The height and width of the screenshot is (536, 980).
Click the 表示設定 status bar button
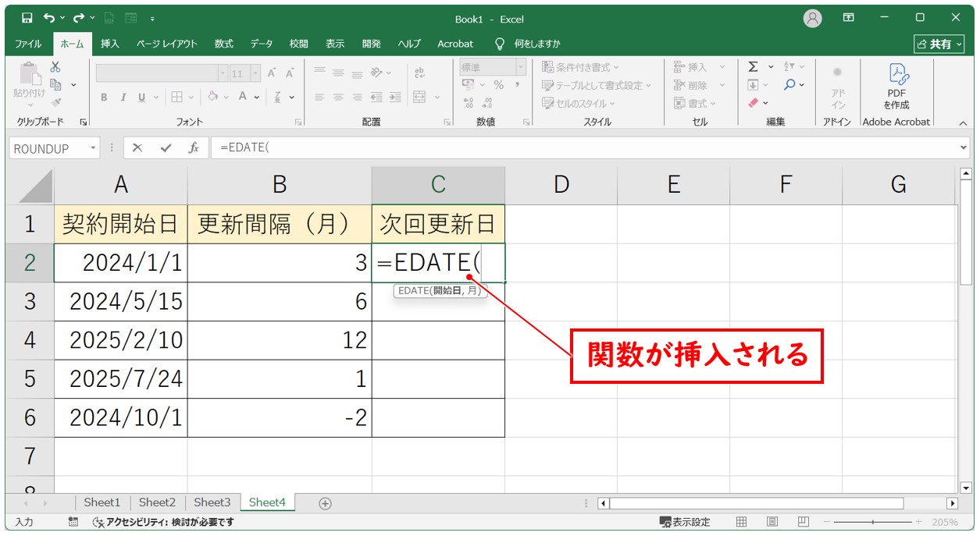(x=685, y=522)
